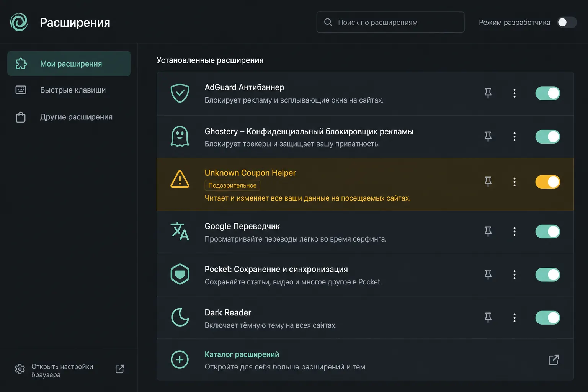Click text 'Откройте для себя больше расширений и тем'
The width and height of the screenshot is (588, 392).
coord(285,367)
